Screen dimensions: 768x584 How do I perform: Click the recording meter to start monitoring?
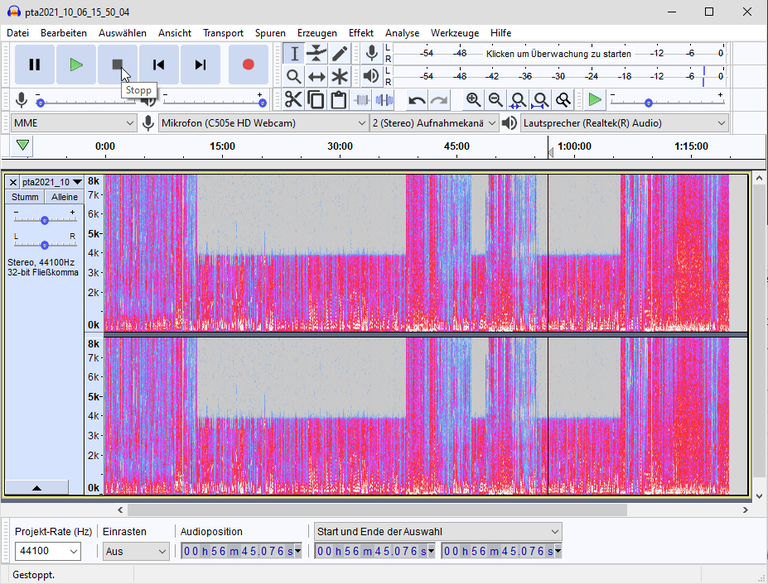559,53
